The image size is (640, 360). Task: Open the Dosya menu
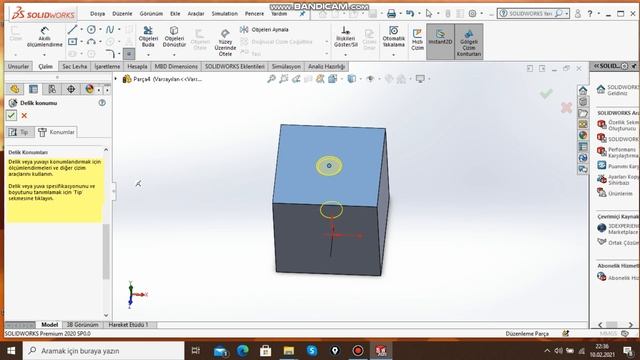[x=97, y=13]
